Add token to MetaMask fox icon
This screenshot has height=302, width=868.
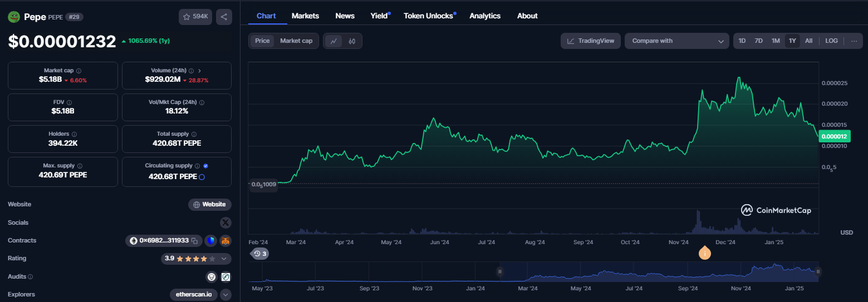click(225, 241)
